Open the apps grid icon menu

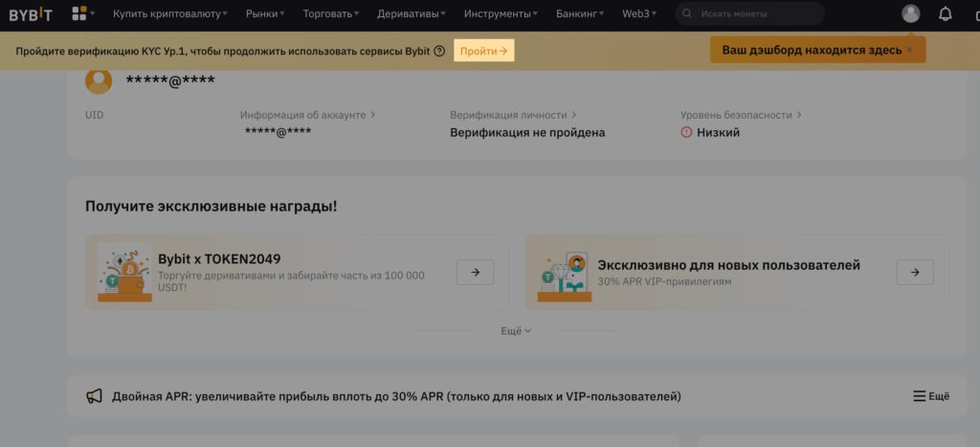coord(83,13)
